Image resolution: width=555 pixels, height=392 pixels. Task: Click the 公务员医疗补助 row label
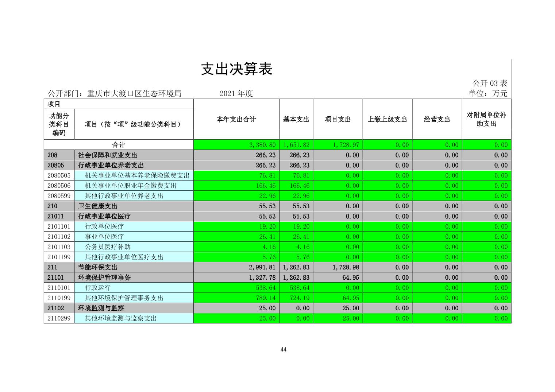[108, 247]
